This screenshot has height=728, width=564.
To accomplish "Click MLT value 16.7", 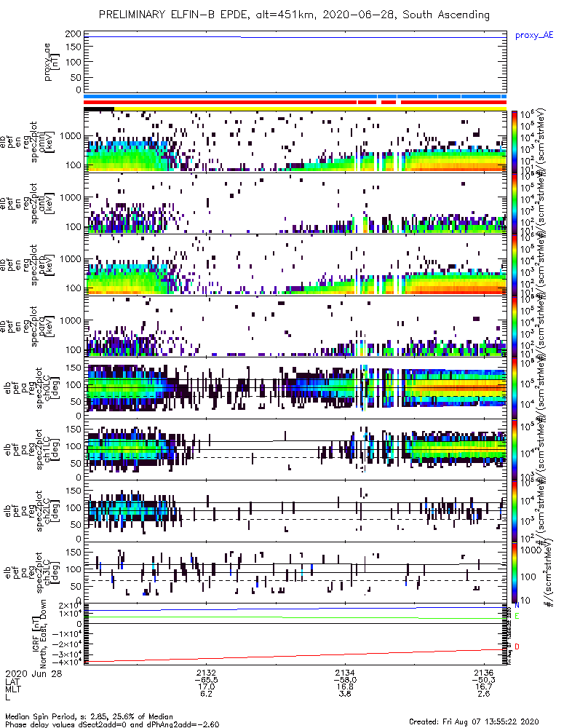I will (484, 687).
